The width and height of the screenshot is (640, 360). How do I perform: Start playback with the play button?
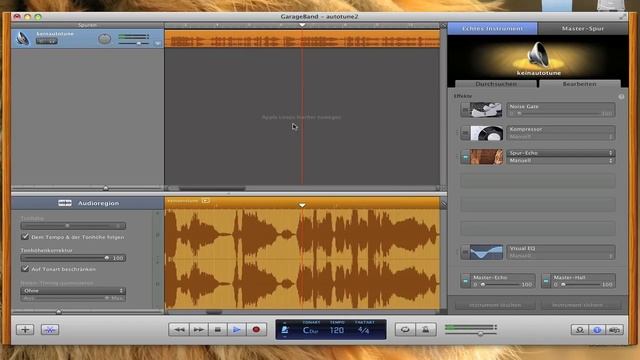click(x=237, y=329)
